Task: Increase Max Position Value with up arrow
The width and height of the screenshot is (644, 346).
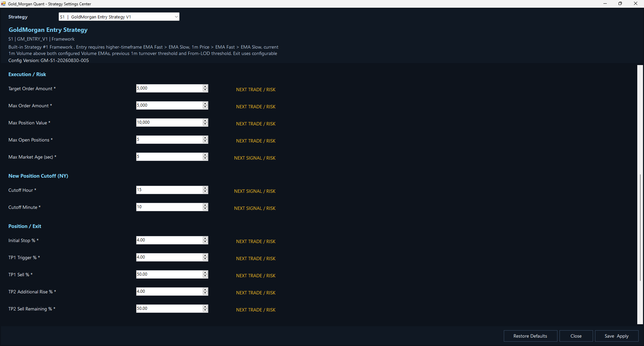Action: tap(205, 121)
